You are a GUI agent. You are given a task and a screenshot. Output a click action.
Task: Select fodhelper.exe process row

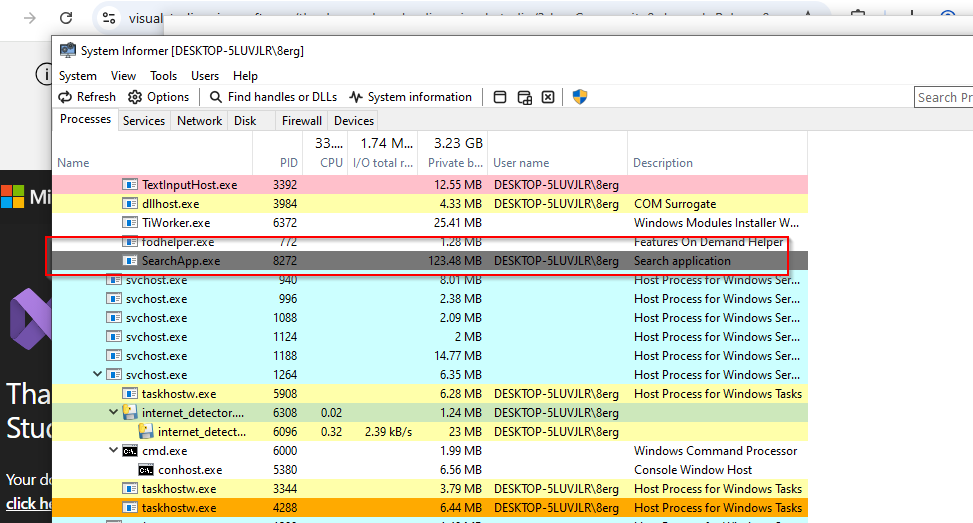pyautogui.click(x=430, y=242)
